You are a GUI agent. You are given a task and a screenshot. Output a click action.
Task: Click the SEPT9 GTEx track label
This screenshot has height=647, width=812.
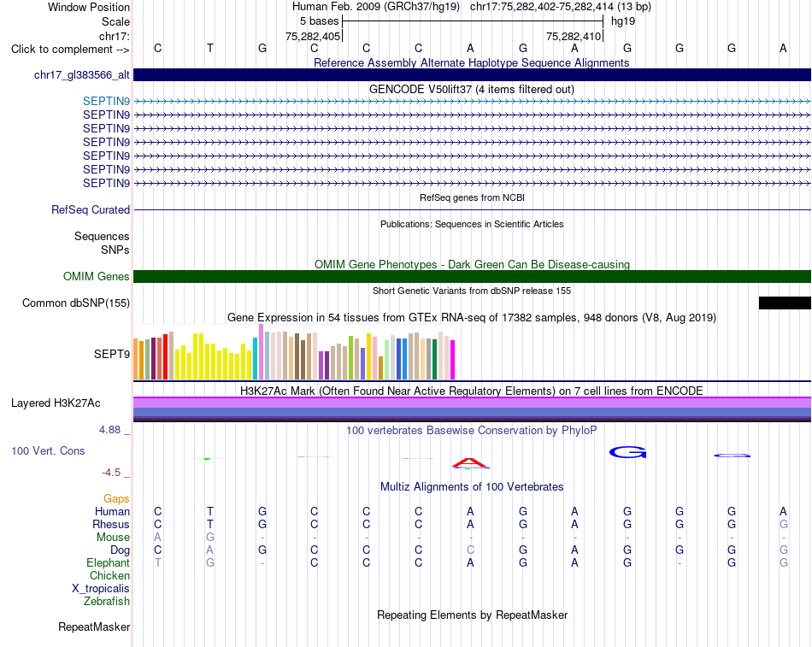[112, 354]
